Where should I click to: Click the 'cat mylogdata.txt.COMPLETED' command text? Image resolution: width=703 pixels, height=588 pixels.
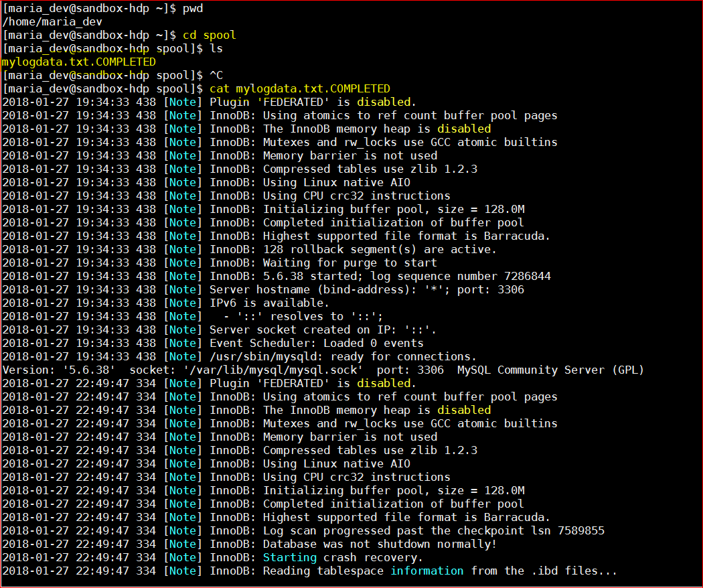tap(300, 89)
